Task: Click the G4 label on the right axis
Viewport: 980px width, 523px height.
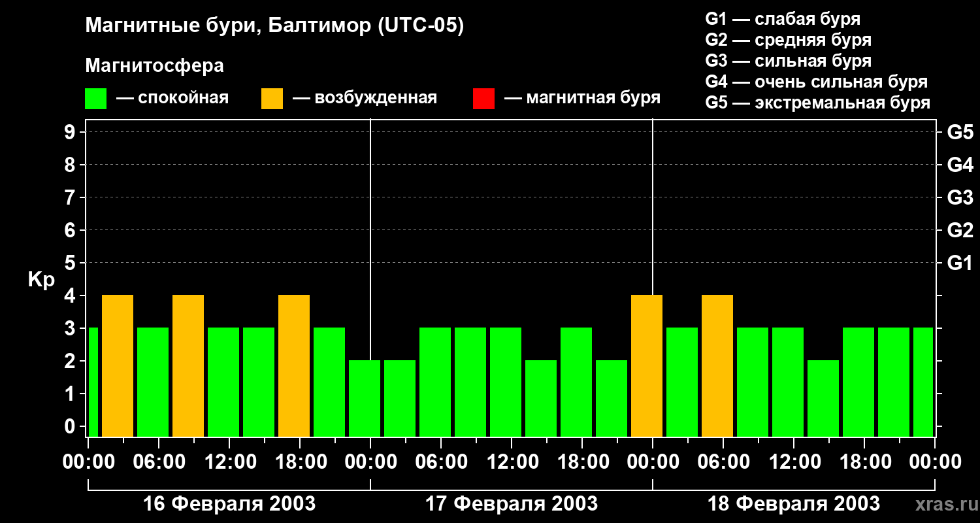Action: point(960,165)
